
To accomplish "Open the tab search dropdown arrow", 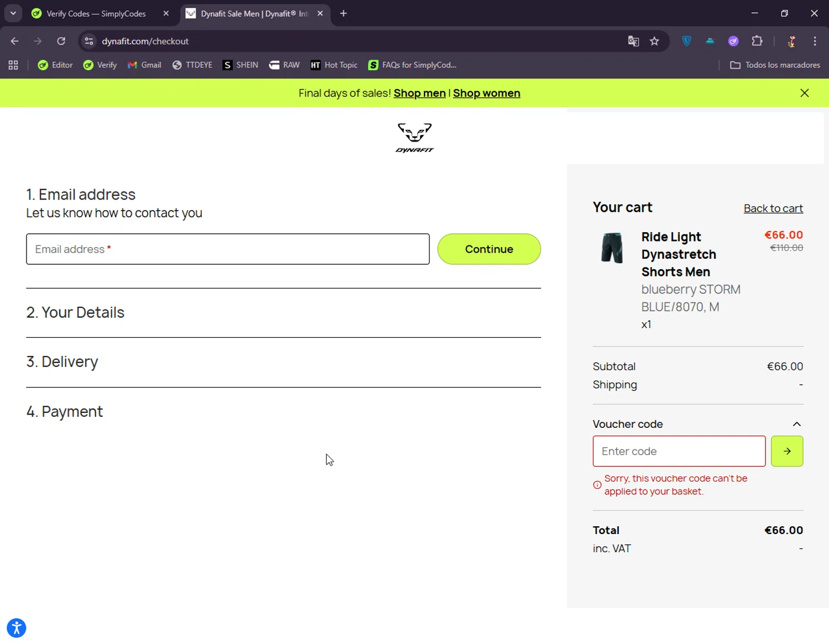I will click(x=13, y=13).
